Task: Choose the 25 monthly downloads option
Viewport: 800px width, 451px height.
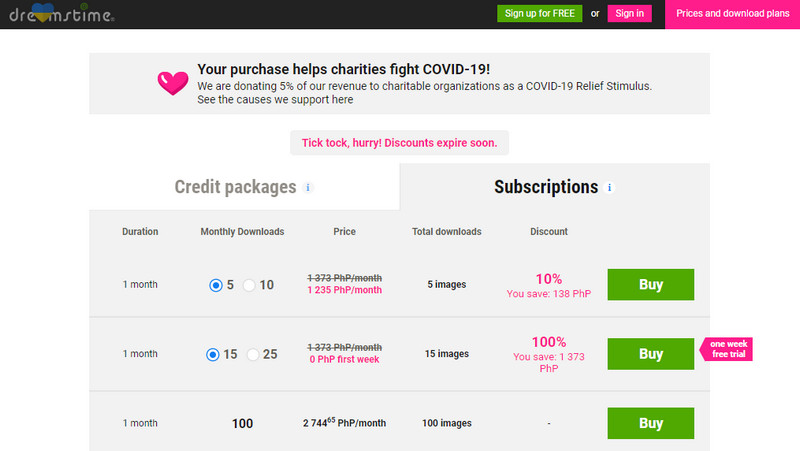Action: 252,354
